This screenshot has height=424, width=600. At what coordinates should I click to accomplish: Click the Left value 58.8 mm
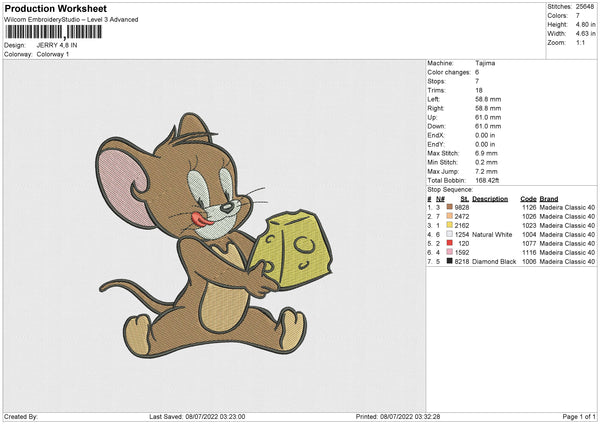point(488,99)
